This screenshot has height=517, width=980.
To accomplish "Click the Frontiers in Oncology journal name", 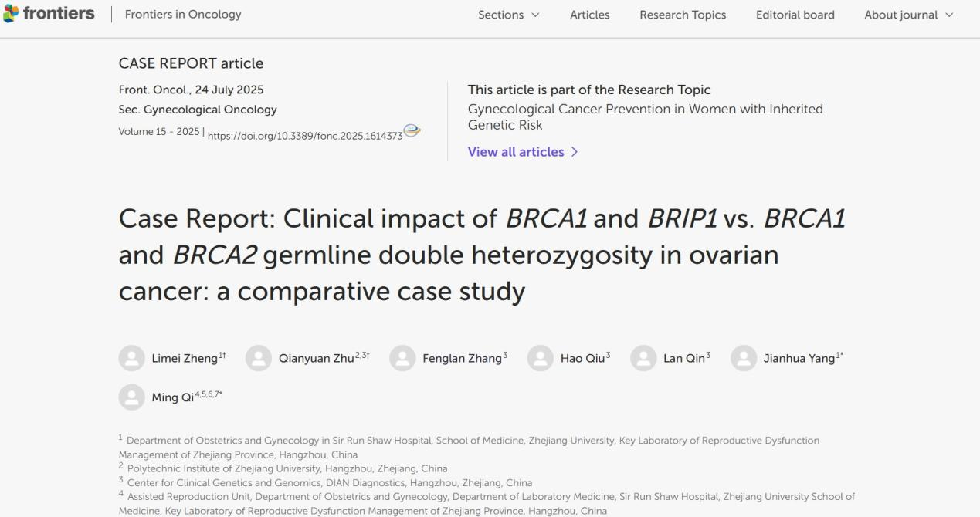I will [x=183, y=15].
